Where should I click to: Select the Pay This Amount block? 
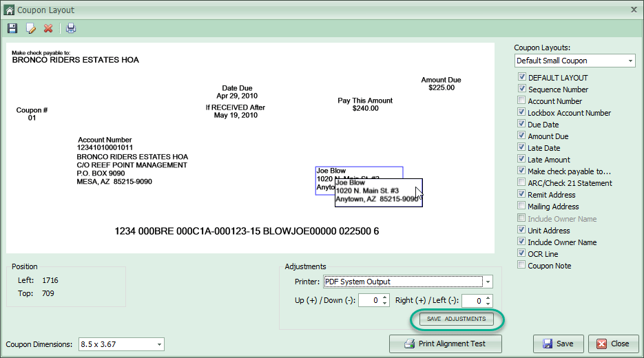tap(365, 104)
